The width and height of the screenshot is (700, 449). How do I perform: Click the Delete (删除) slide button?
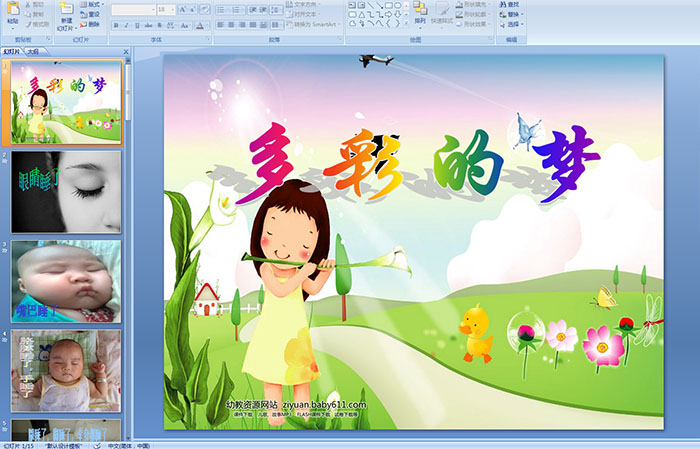tap(90, 25)
